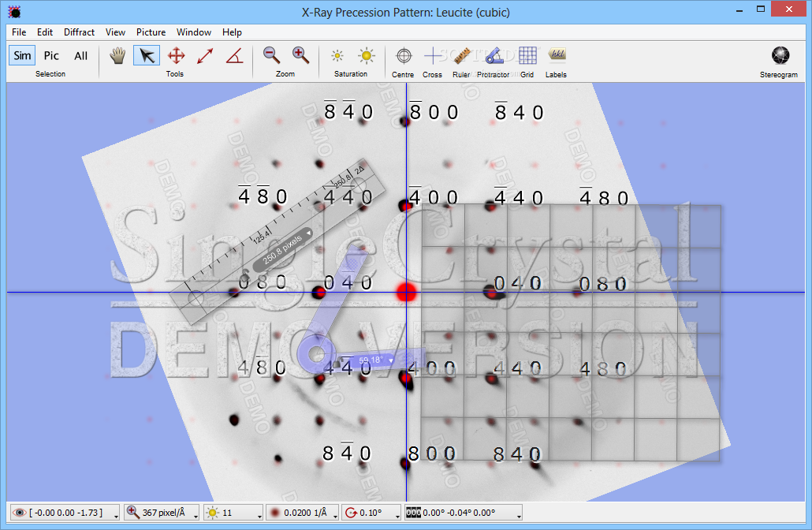Image resolution: width=812 pixels, height=530 pixels.
Task: Click the protractor pivot ring
Action: tap(316, 354)
